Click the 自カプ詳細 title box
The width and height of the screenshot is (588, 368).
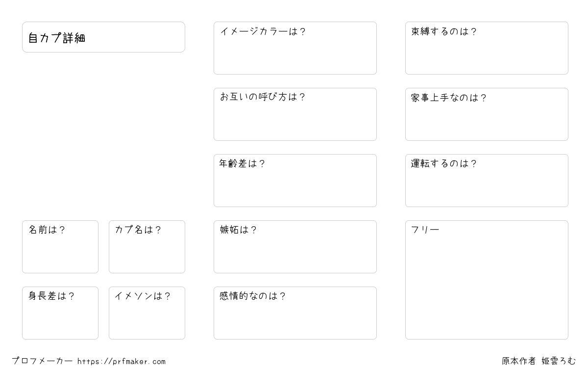(x=103, y=37)
